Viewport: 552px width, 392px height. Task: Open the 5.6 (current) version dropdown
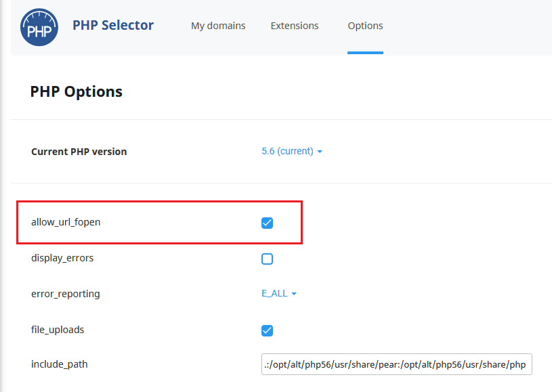pyautogui.click(x=292, y=151)
